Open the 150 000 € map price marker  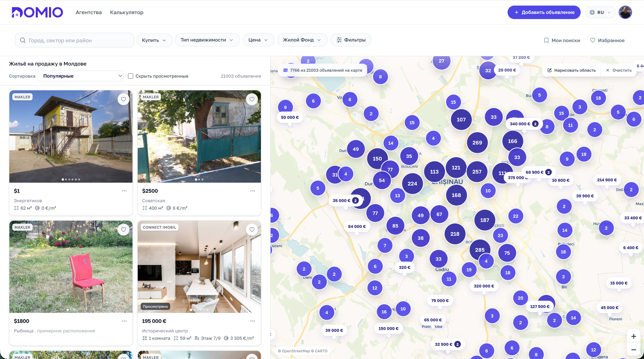(388, 328)
